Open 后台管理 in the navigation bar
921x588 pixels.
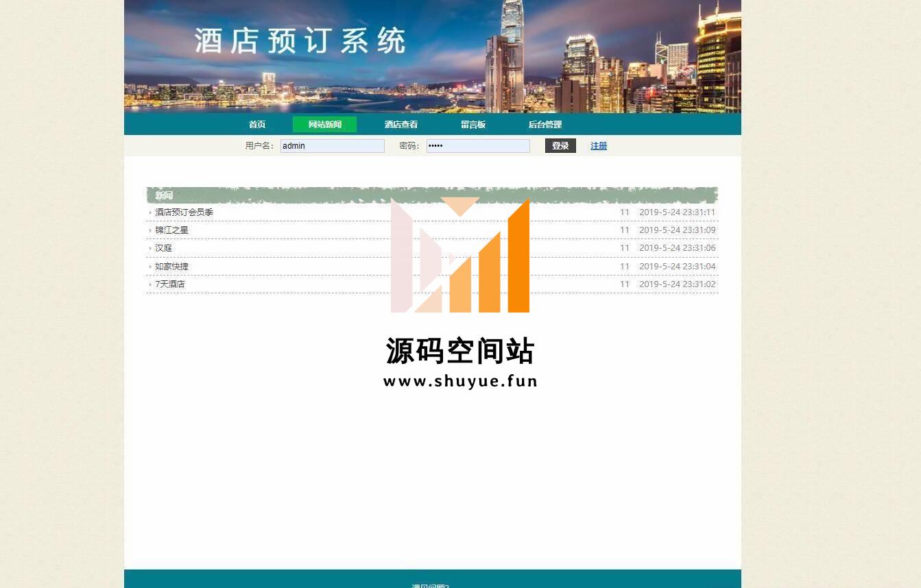click(x=545, y=125)
